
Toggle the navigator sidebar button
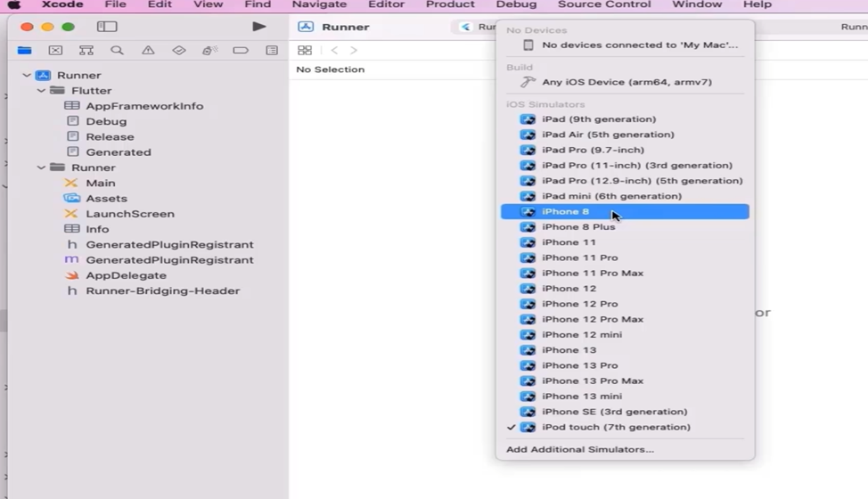[x=107, y=27]
